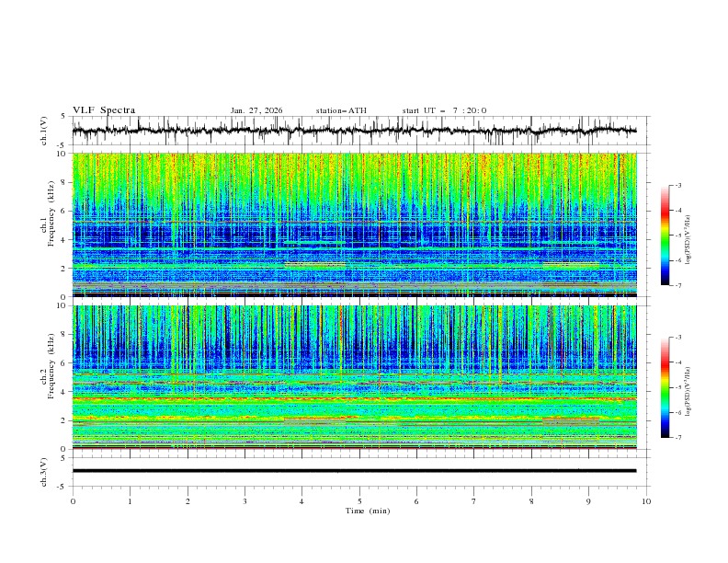Click the log(PSD) label beside ch.1 colorbar
Viewport: 728px width, 563px height.
tap(688, 240)
